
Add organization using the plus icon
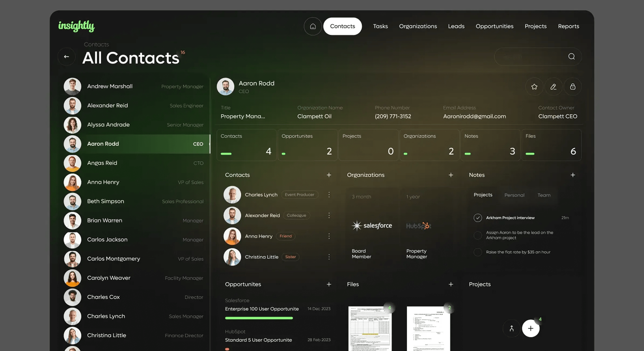pos(451,175)
